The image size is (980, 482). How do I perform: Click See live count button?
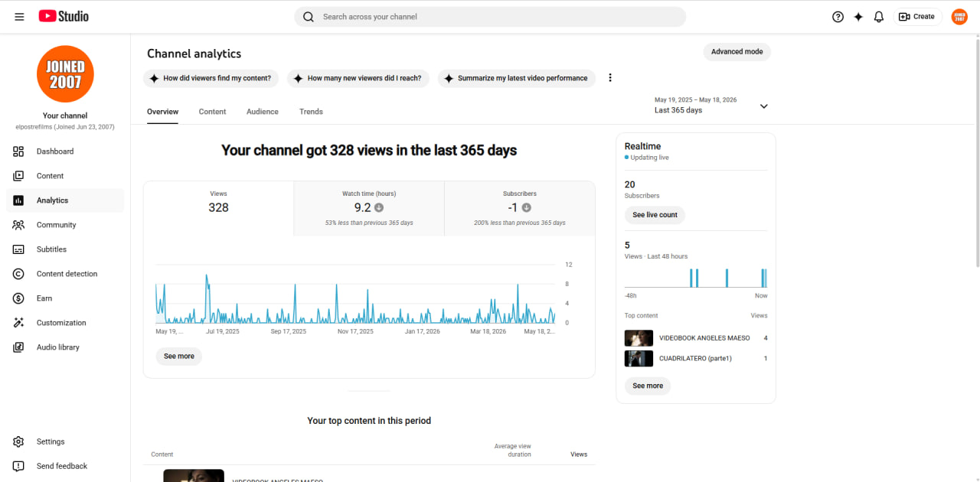tap(655, 215)
